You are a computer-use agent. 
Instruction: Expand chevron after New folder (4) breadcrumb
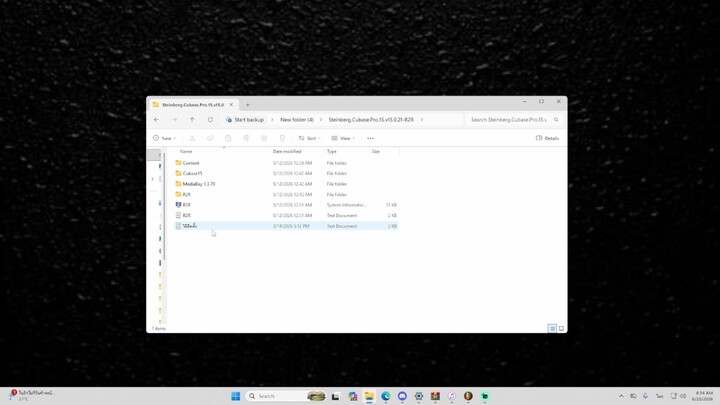(x=321, y=119)
